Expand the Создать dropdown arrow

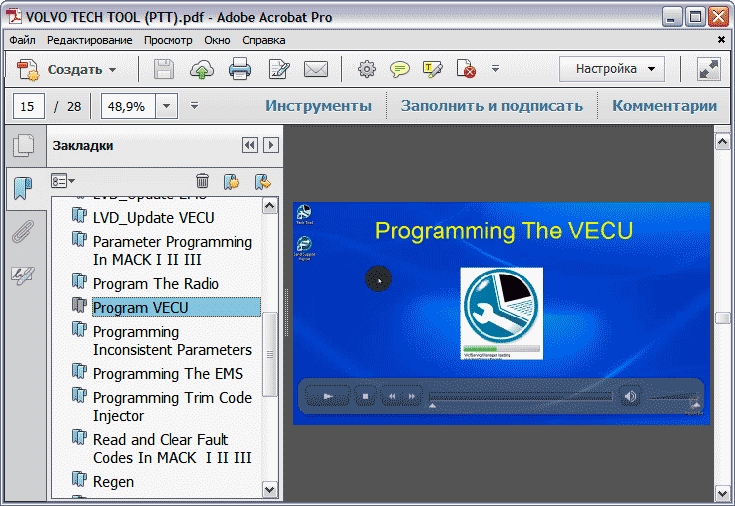click(113, 70)
